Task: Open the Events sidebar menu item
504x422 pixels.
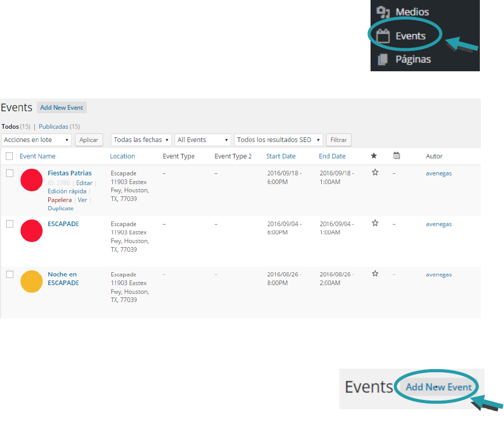Action: point(411,36)
